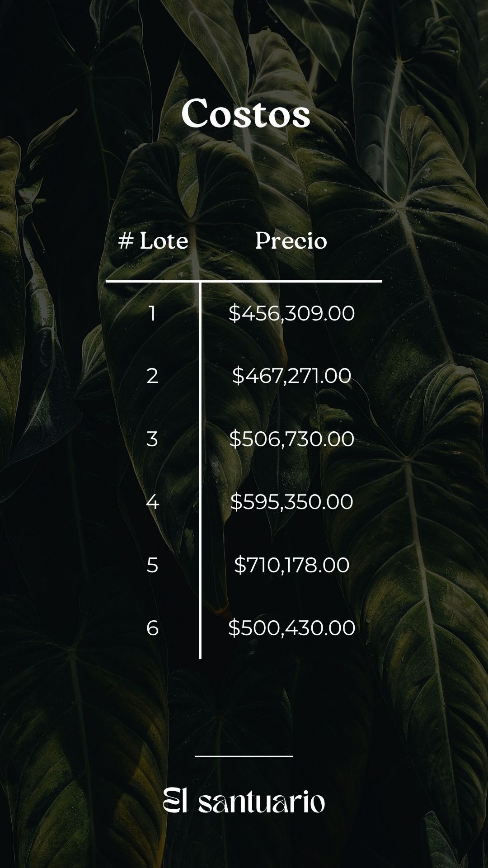The height and width of the screenshot is (868, 488).
Task: Select the # Lote column header
Action: tap(153, 241)
